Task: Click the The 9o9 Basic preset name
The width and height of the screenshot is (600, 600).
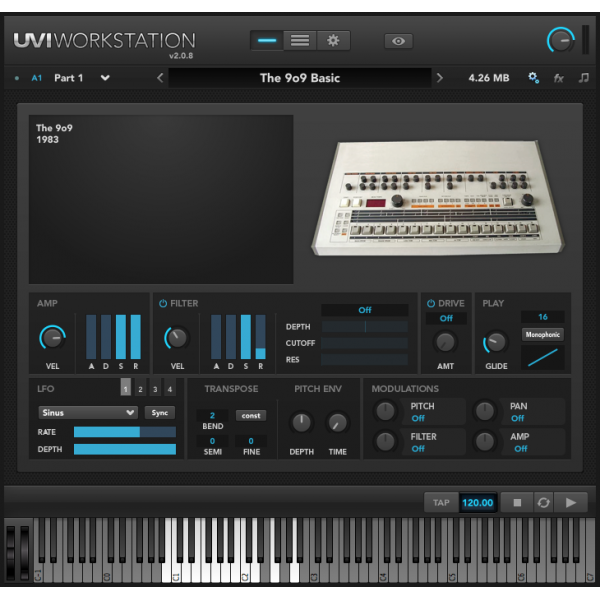Action: 300,78
